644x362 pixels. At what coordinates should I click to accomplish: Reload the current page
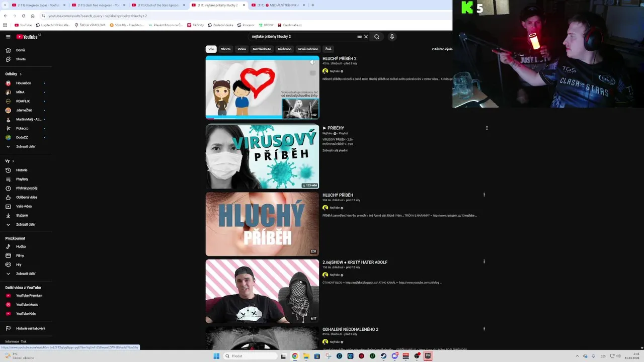tap(24, 16)
